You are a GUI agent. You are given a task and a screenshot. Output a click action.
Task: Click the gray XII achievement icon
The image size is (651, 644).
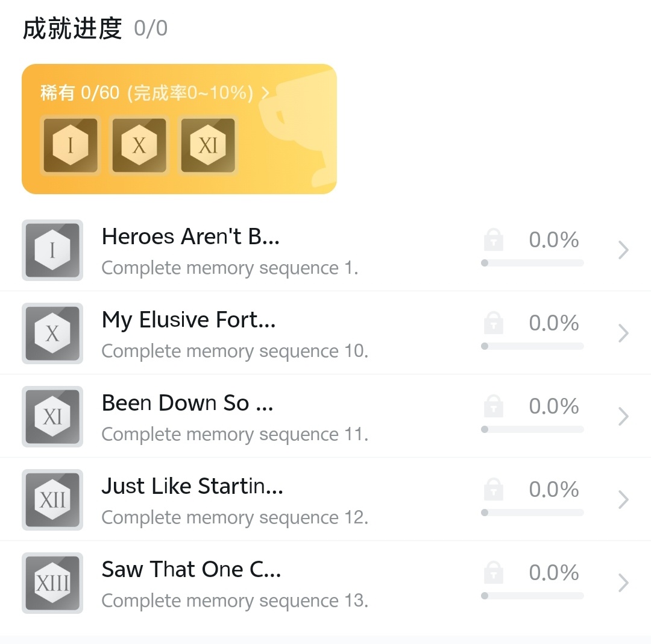coord(52,499)
